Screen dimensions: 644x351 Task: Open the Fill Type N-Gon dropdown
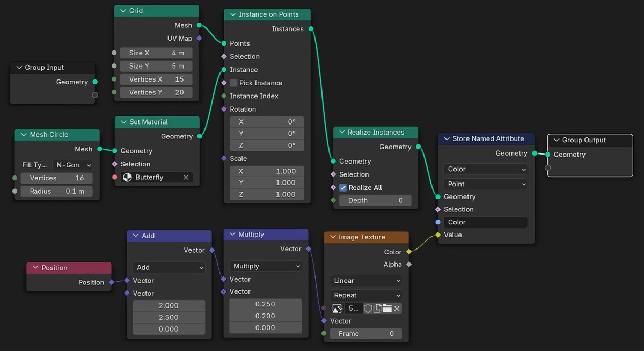coord(72,165)
